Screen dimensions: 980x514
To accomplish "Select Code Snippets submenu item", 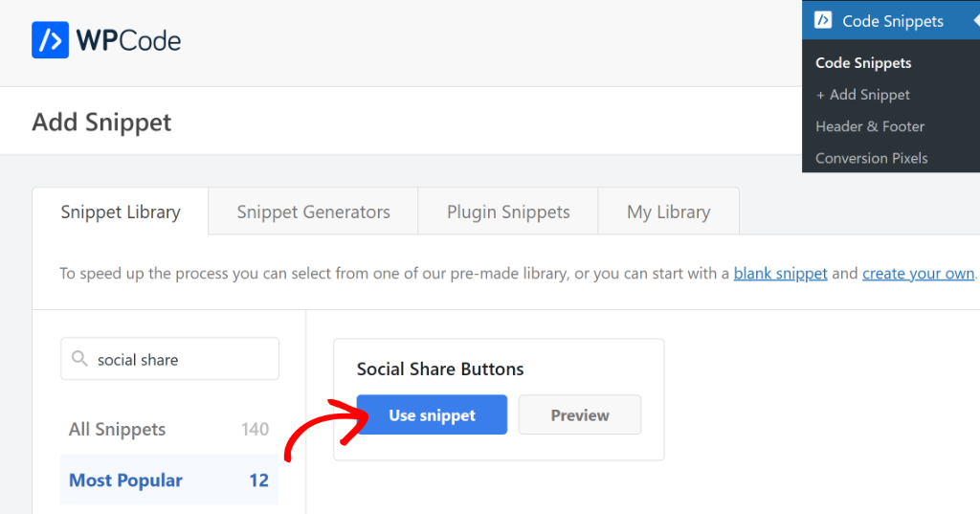I will 863,62.
